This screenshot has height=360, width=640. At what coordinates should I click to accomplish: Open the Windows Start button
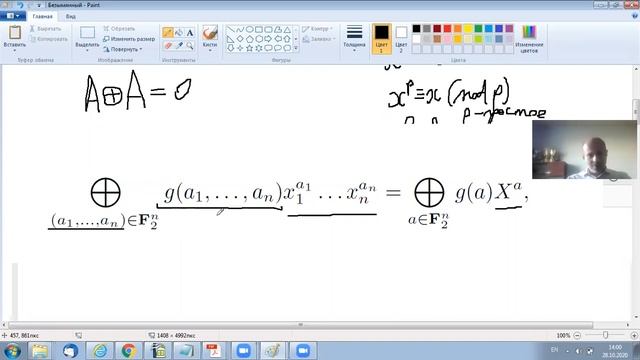(x=12, y=351)
